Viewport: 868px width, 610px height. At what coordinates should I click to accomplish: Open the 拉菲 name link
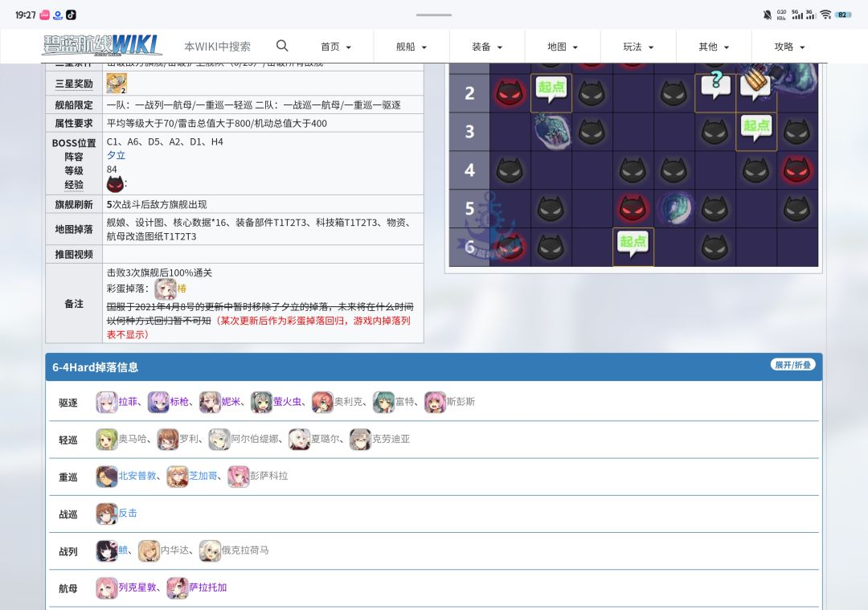128,402
